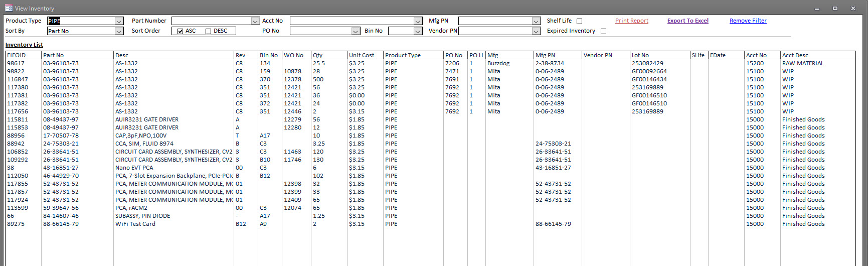Click the Nano EVT PCA description cell
868x266 pixels.
(x=134, y=168)
